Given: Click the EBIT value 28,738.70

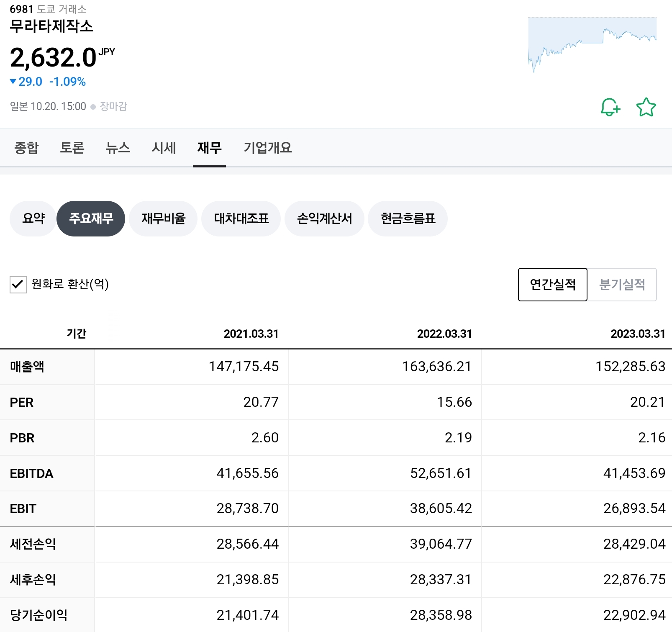Looking at the screenshot, I should (247, 509).
